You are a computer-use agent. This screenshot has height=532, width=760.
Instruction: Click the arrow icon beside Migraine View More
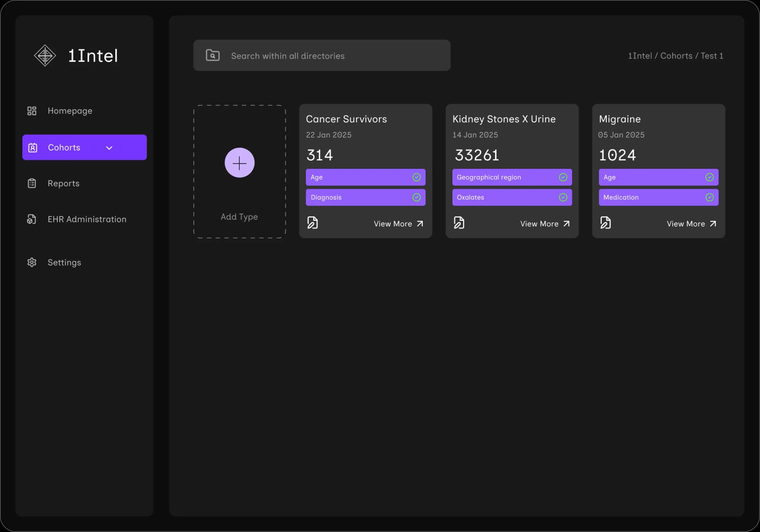click(x=713, y=224)
